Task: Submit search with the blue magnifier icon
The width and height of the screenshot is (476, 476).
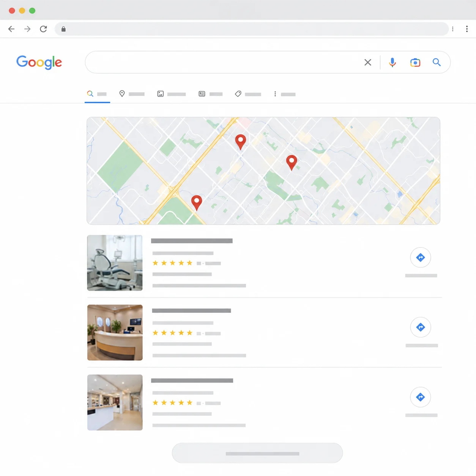Action: coord(437,62)
